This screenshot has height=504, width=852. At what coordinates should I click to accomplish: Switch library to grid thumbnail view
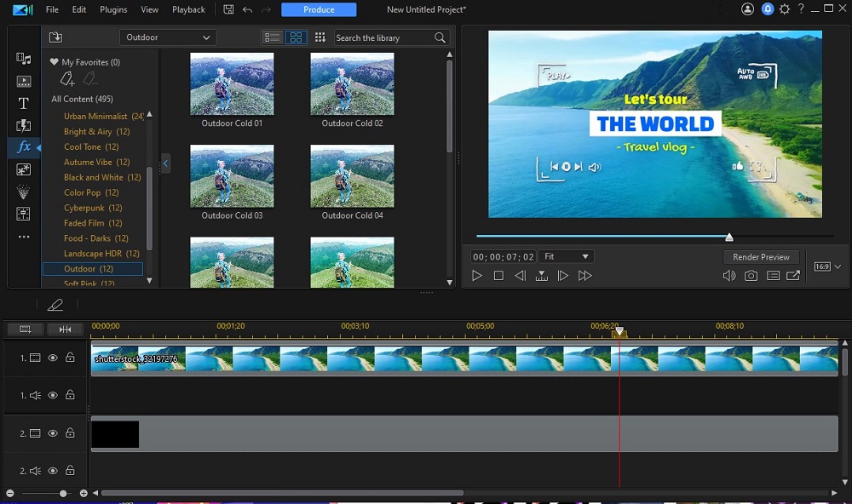tap(296, 37)
